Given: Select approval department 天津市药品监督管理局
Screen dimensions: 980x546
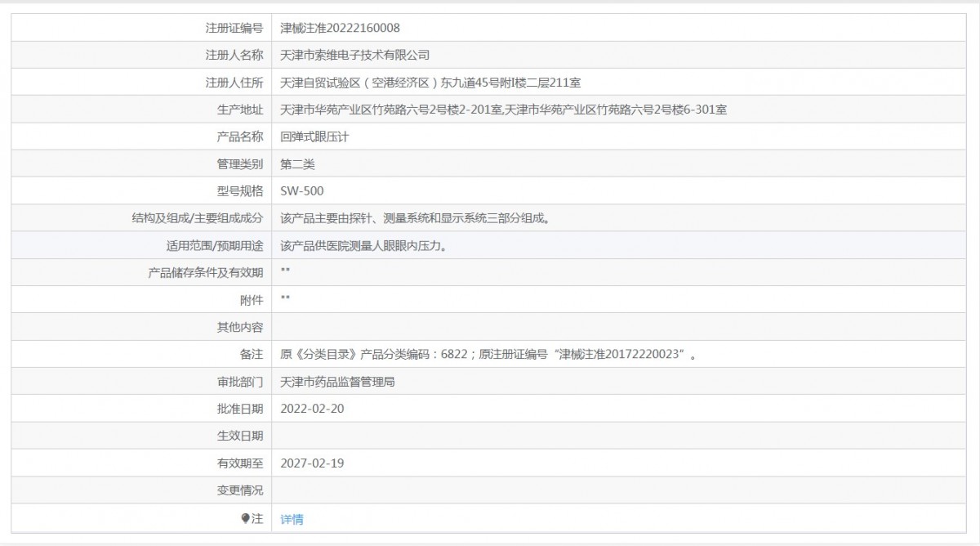Looking at the screenshot, I should (337, 382).
